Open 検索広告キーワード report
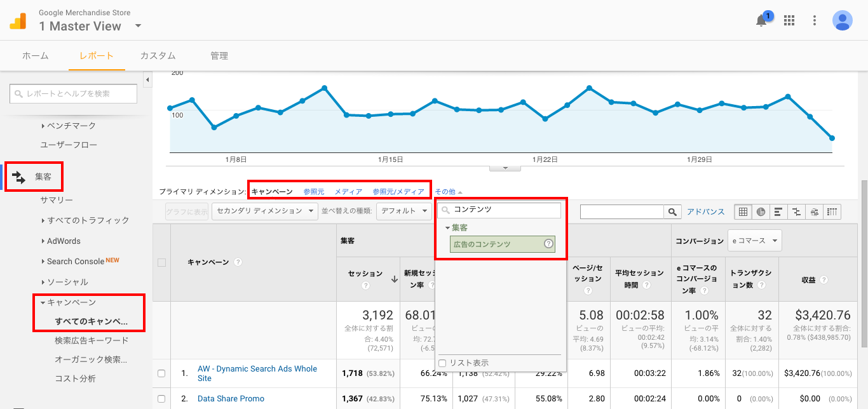The height and width of the screenshot is (409, 868). [92, 340]
